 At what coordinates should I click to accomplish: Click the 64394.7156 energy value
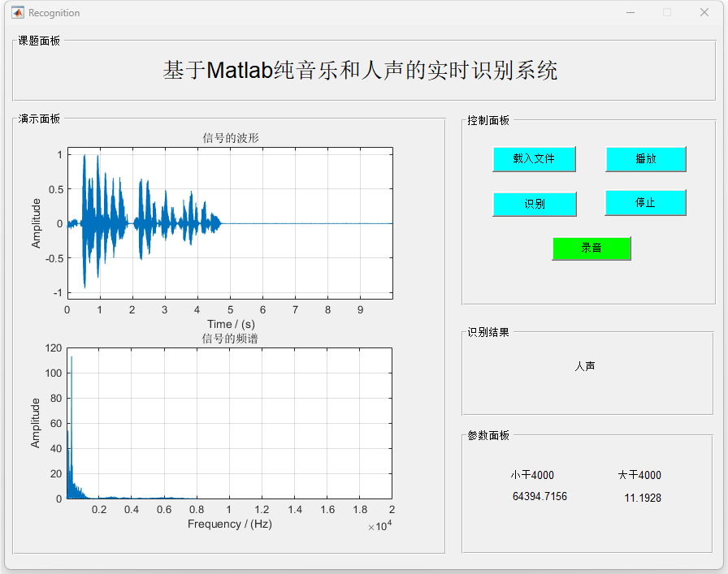click(539, 496)
